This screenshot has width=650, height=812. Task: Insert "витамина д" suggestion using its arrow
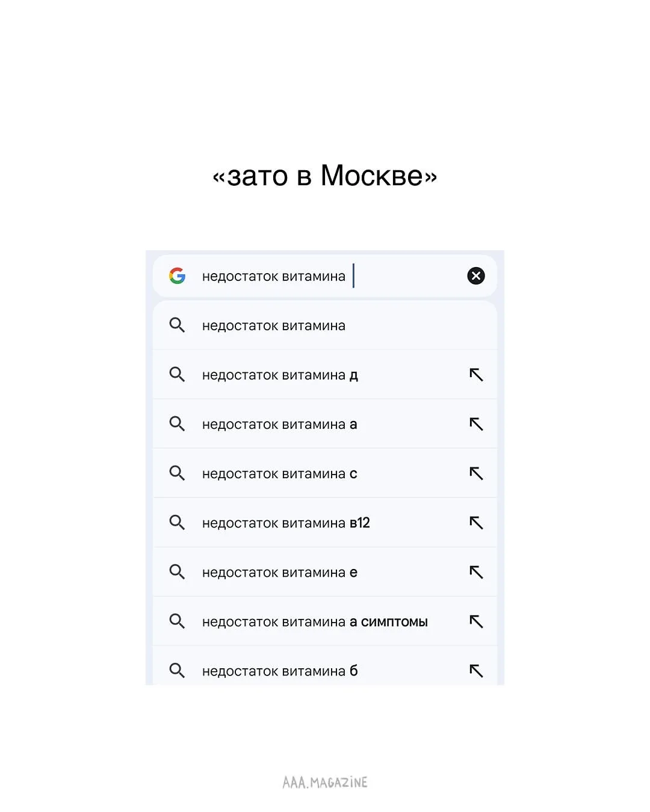point(476,375)
